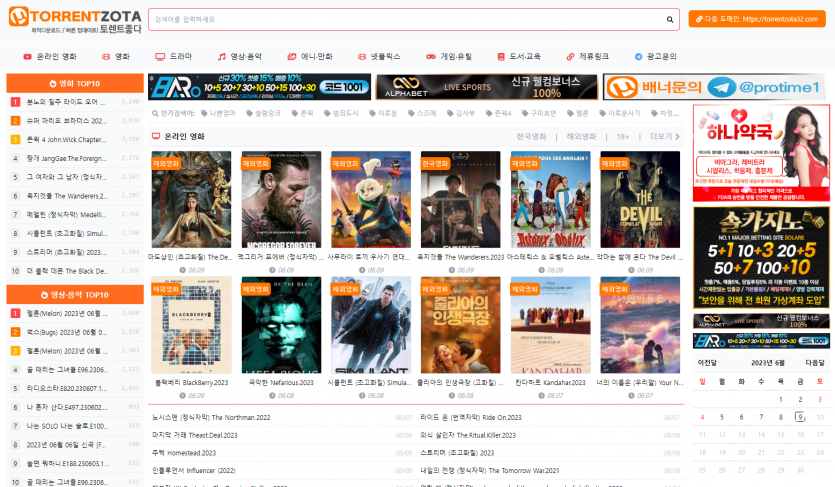Expand 더보기 for online movies

click(665, 137)
